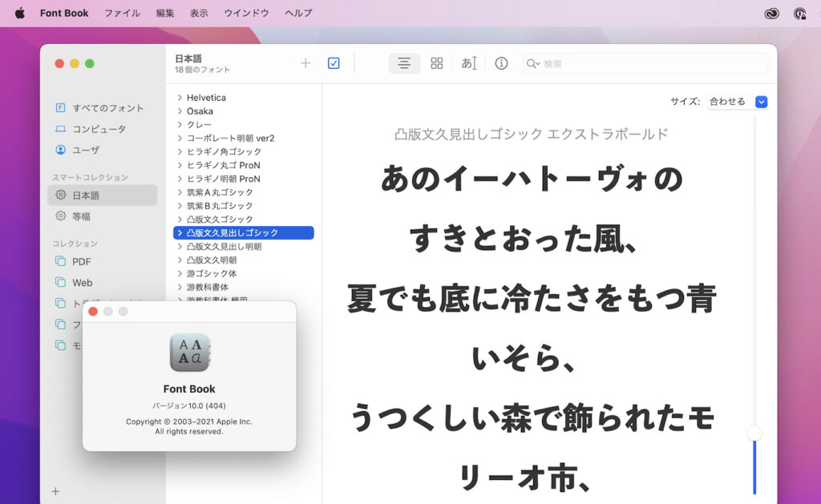Click the add font plus button in toolbar
The width and height of the screenshot is (821, 504).
click(305, 63)
